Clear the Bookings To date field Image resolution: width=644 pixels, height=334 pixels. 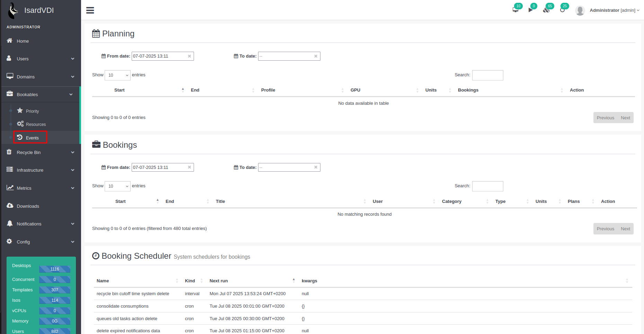(x=316, y=167)
